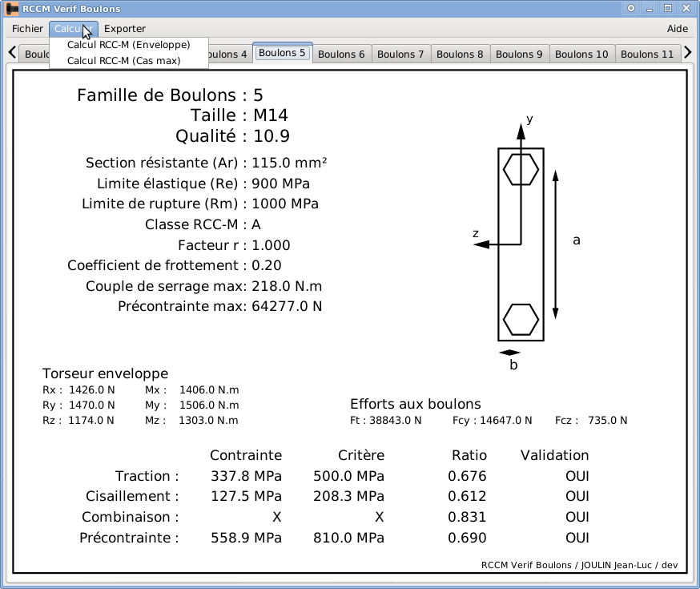Close the RCCM Verif Boulons window

coord(686,8)
